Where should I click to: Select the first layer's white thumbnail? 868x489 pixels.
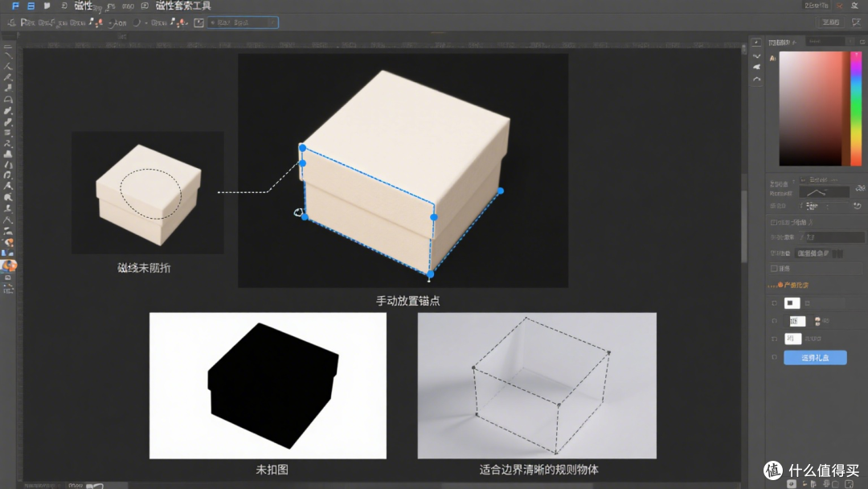792,303
